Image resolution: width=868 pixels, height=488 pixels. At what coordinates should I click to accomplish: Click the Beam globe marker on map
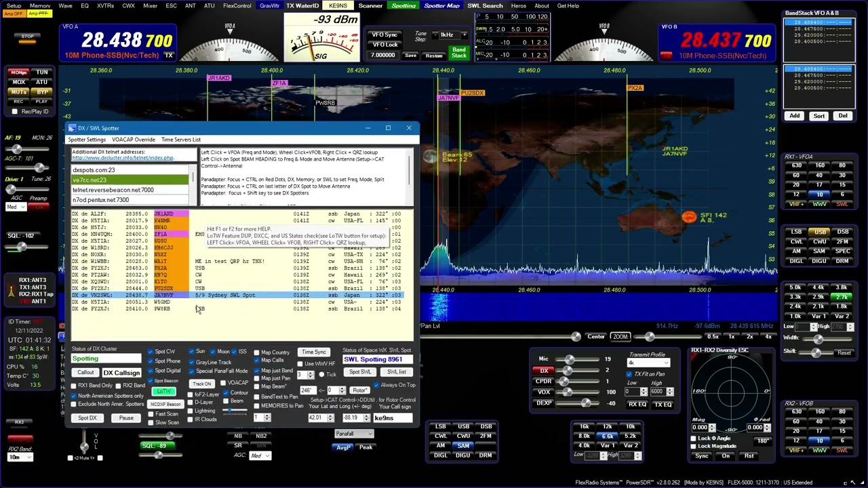[x=431, y=157]
